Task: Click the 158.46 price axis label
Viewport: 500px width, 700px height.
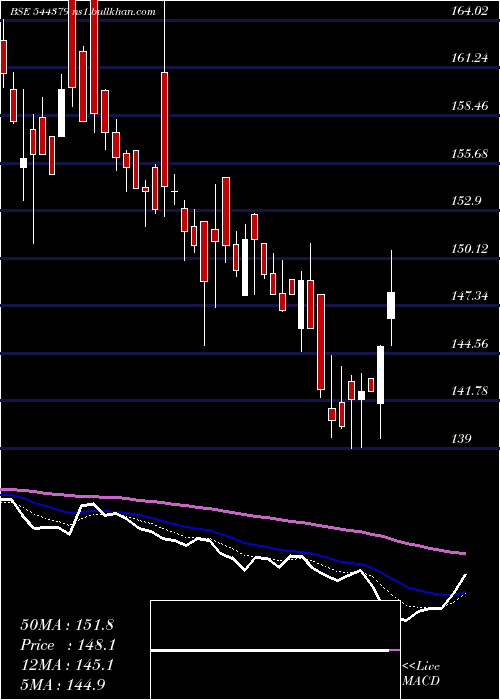Action: [x=469, y=106]
